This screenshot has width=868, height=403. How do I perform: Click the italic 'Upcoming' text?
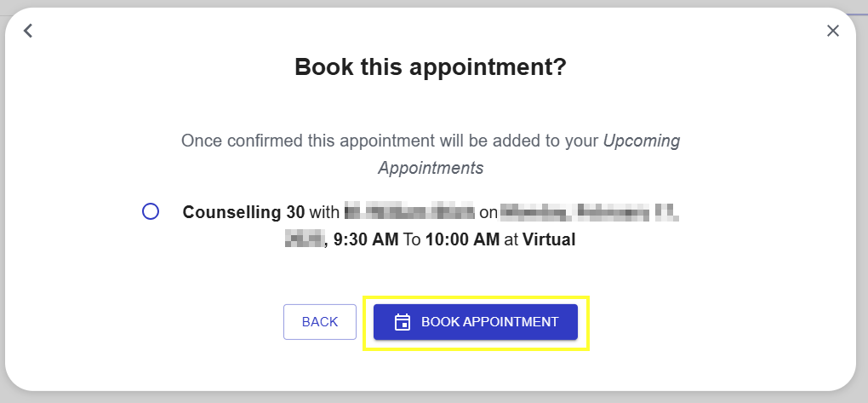(x=641, y=141)
